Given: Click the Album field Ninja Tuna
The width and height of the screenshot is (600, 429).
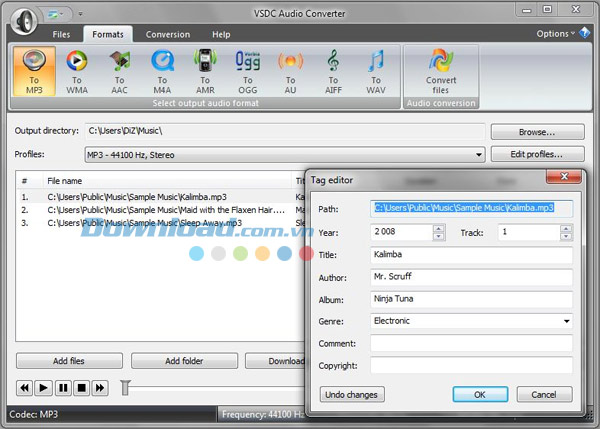Looking at the screenshot, I should click(x=471, y=299).
